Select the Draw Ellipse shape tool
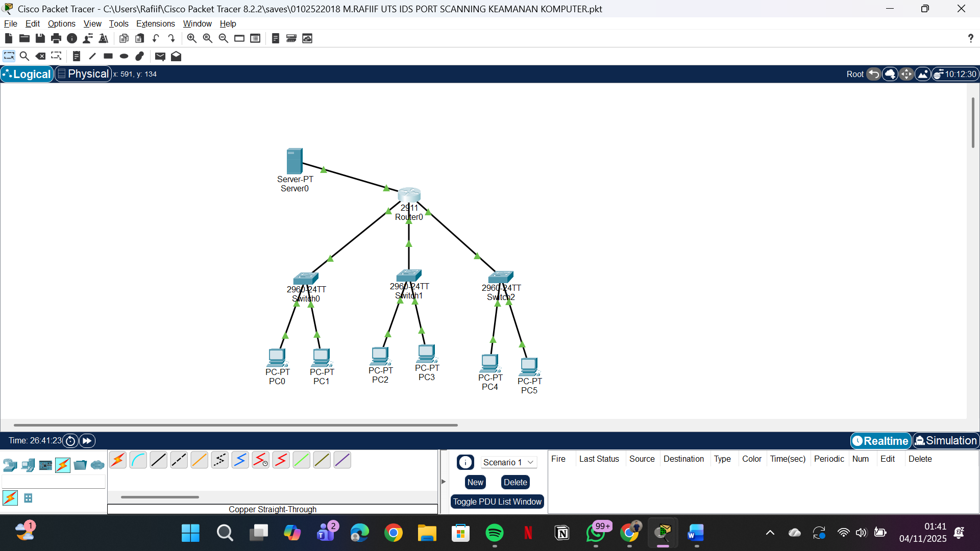Viewport: 980px width, 551px height. (124, 56)
